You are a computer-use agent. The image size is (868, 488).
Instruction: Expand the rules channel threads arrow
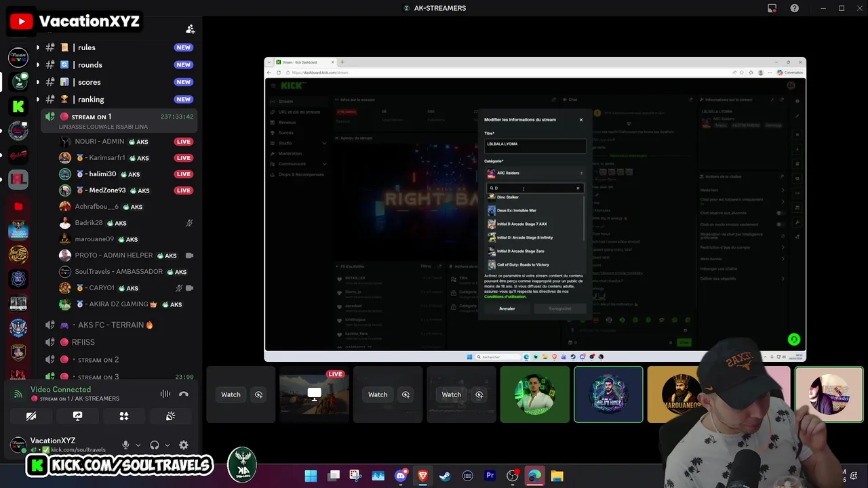[37, 47]
